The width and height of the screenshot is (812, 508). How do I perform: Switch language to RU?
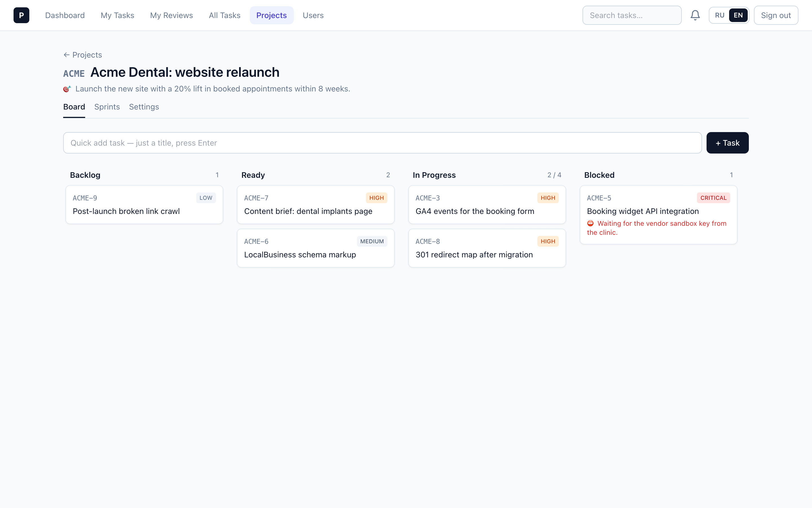720,15
